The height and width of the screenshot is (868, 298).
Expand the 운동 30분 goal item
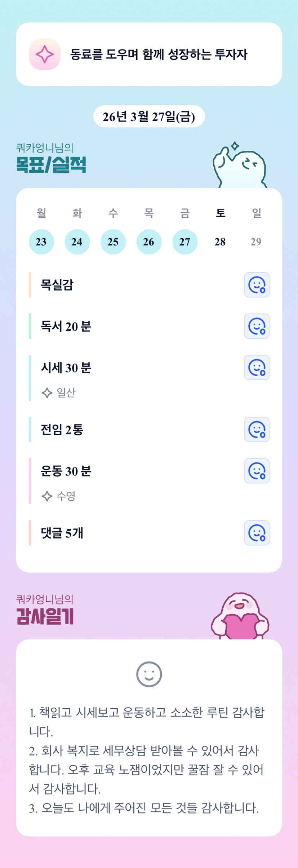[x=66, y=471]
